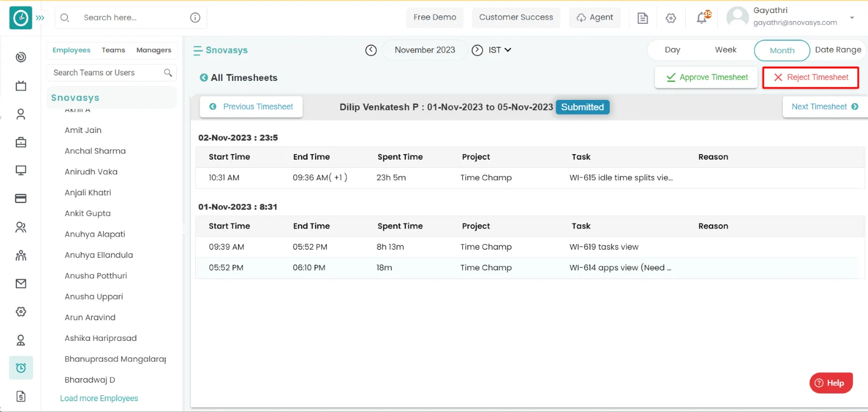Viewport: 868px width, 412px height.
Task: Select employee Arun Aravind
Action: 90,318
